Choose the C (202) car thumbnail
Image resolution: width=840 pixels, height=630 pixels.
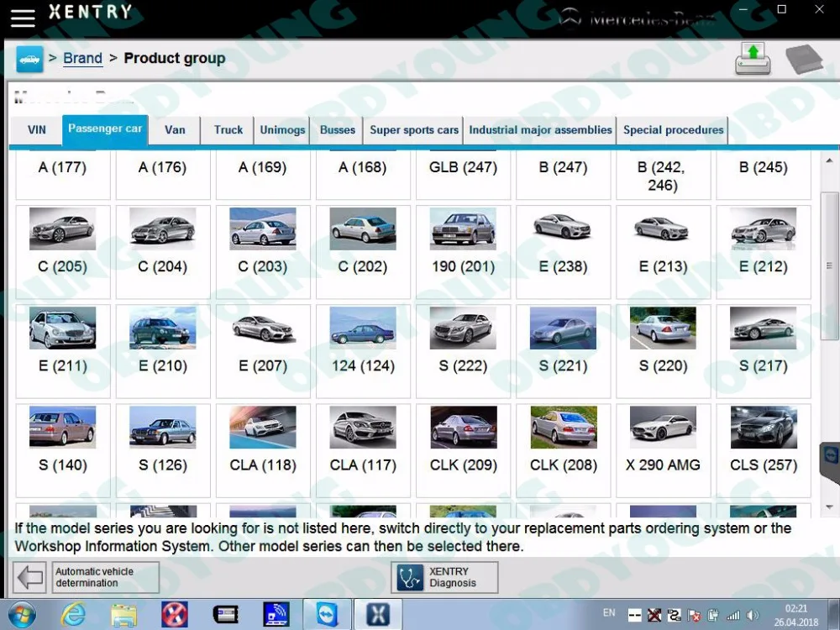tap(363, 228)
